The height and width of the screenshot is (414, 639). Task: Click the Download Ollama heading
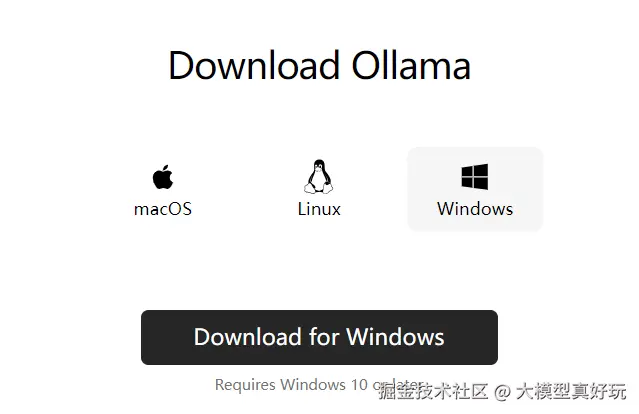pos(320,65)
